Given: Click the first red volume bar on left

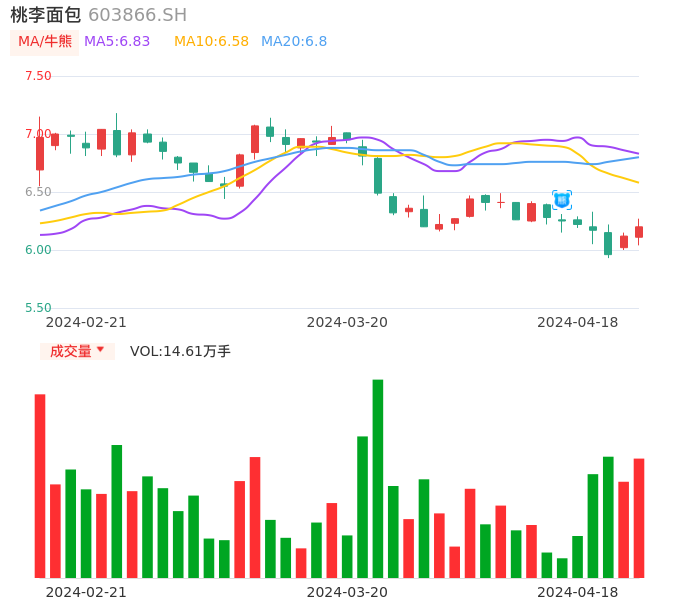Looking at the screenshot, I should 40,486.
